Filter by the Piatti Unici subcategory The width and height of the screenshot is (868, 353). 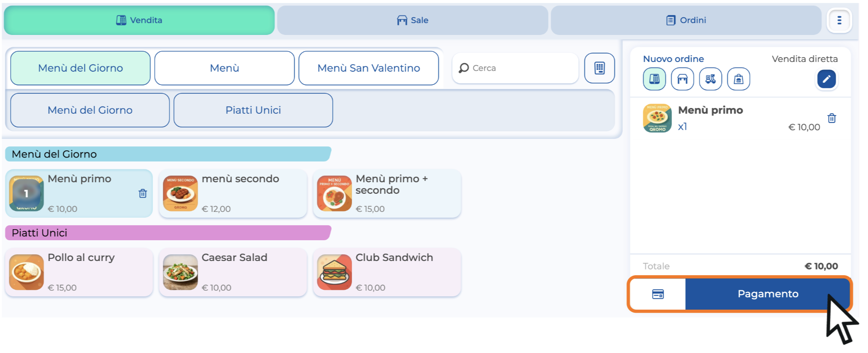pos(253,110)
